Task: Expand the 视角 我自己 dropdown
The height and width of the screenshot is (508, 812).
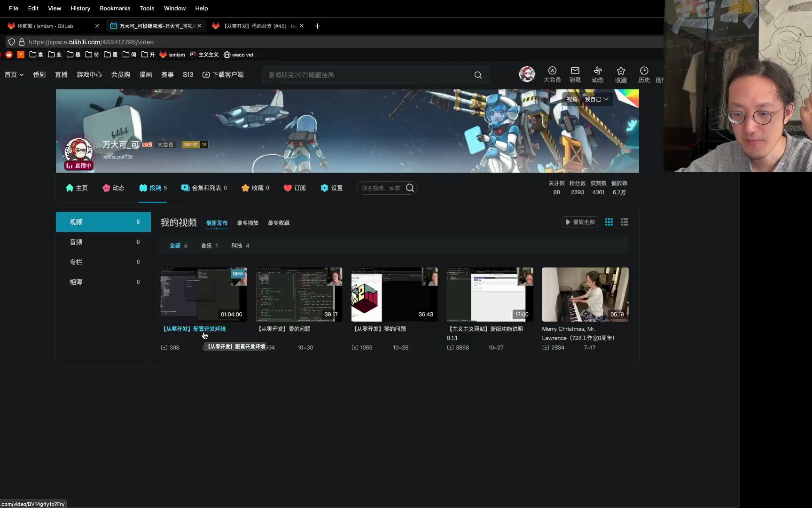Action: tap(587, 99)
